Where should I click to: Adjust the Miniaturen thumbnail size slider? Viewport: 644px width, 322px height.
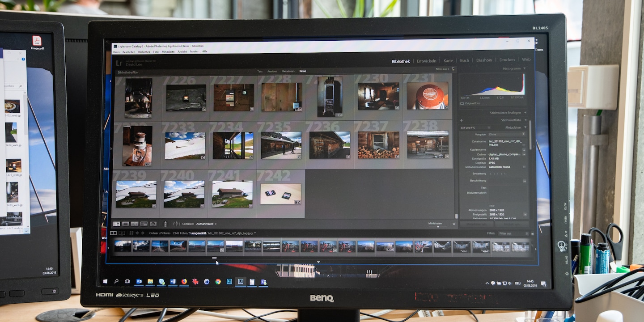point(438,226)
